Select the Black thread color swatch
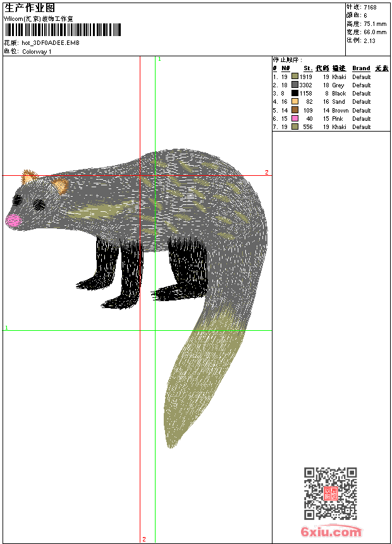Viewport: 392px width, 544px height. [295, 93]
